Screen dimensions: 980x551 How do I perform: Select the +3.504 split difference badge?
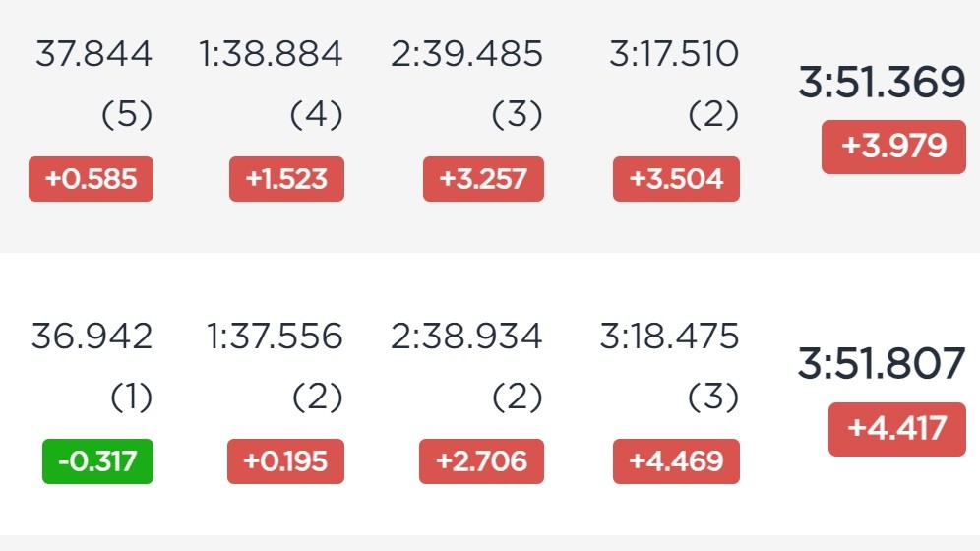(676, 179)
